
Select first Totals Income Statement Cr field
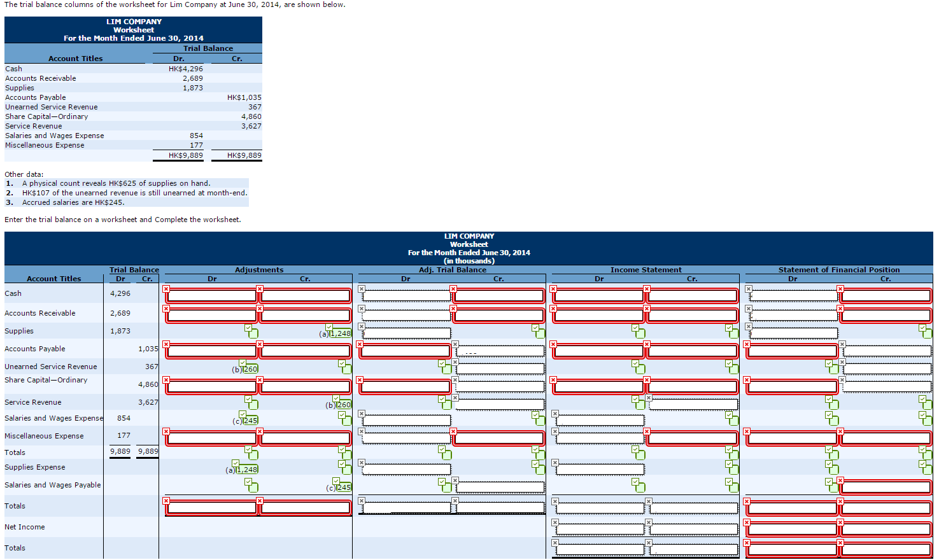click(694, 508)
